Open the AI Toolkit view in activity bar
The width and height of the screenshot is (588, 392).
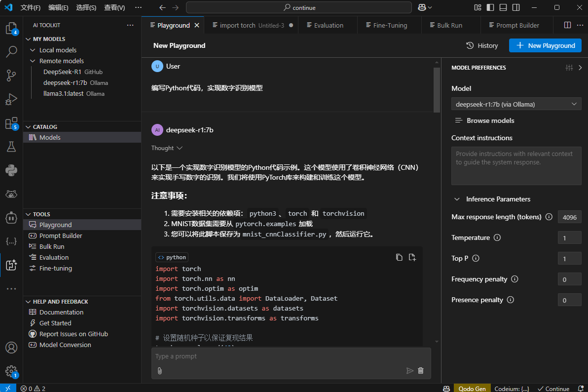11,265
